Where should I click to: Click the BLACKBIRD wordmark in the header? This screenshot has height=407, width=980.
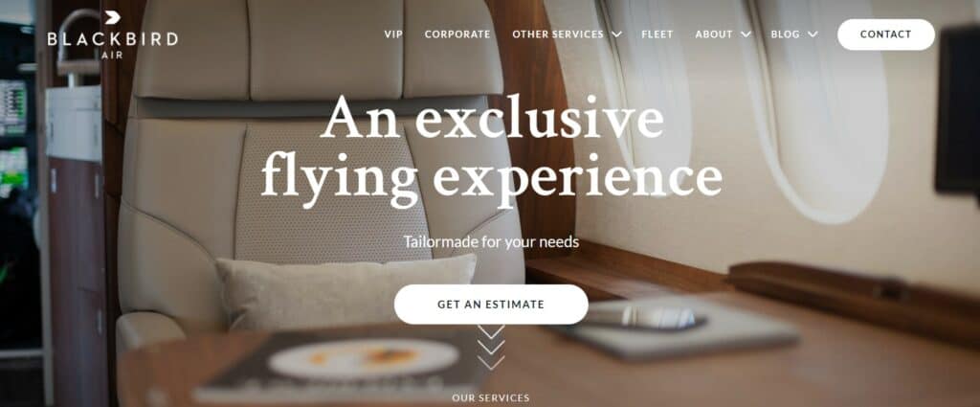[113, 38]
